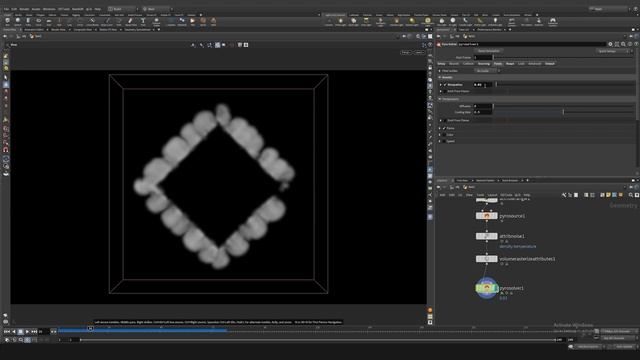Add an Area Light from the shelf
This screenshot has height=360, width=640.
click(366, 21)
